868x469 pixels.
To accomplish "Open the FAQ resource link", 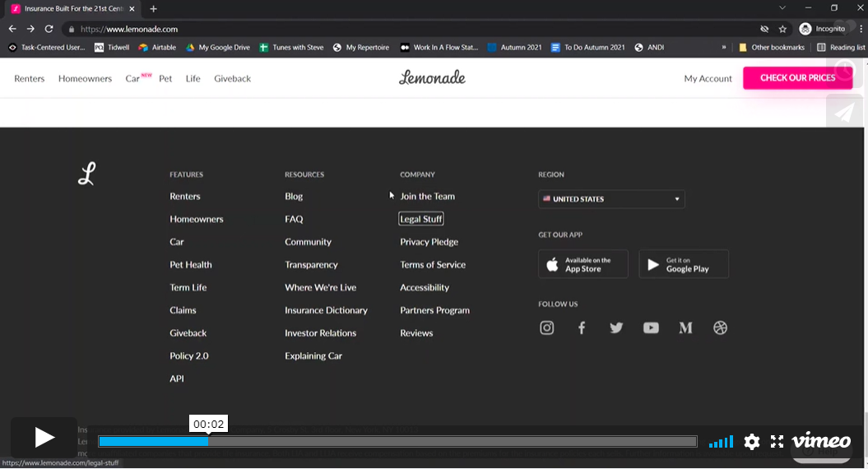I will pos(294,219).
